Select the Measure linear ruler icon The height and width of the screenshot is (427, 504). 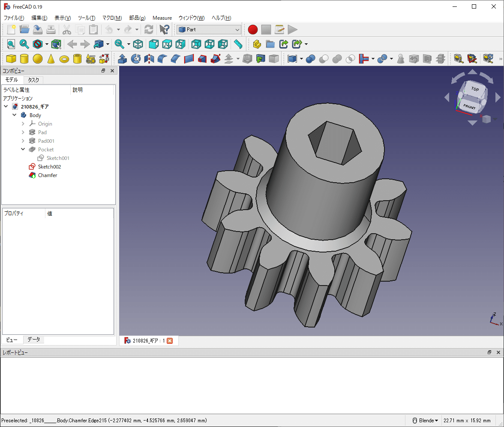239,44
